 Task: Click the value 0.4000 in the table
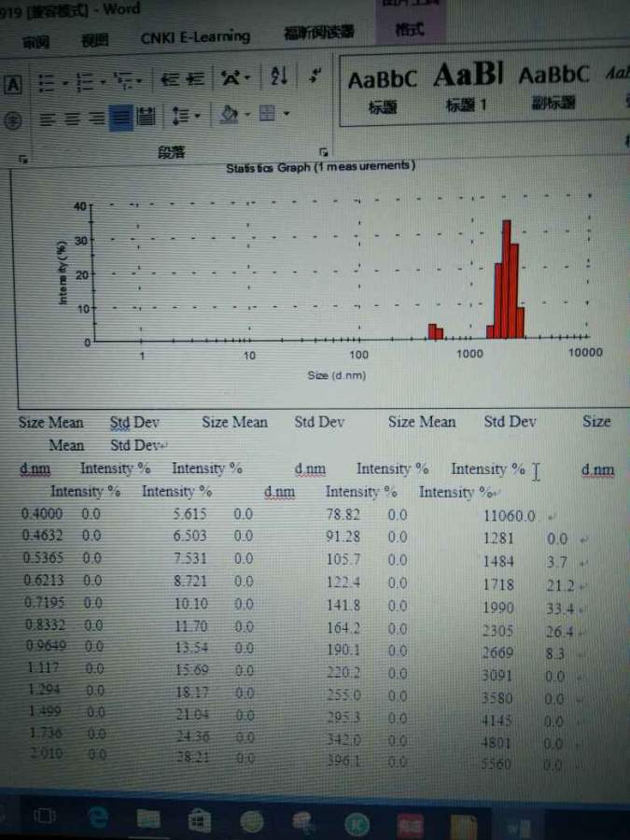point(42,513)
